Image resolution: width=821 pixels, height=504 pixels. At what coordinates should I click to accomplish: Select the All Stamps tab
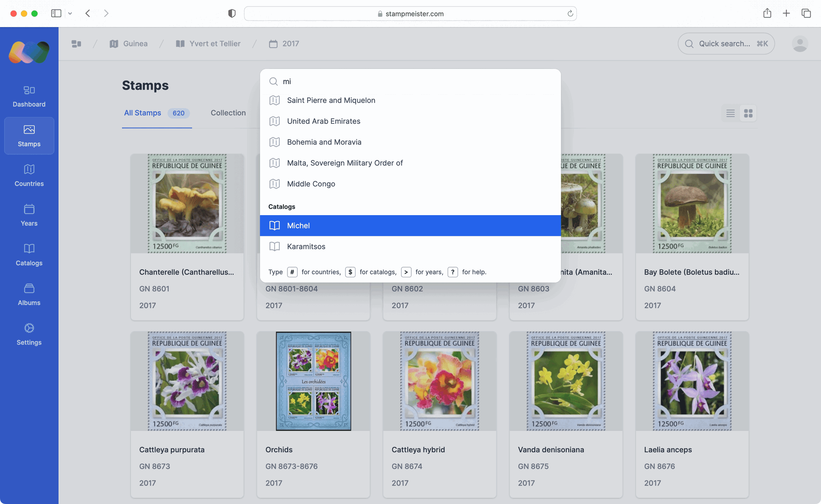(143, 113)
